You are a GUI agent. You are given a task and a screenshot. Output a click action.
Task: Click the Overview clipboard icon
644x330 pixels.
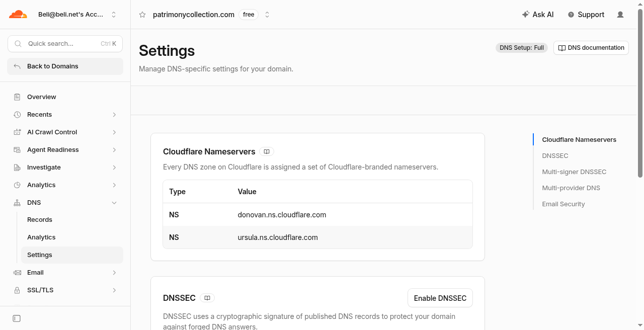pyautogui.click(x=17, y=97)
